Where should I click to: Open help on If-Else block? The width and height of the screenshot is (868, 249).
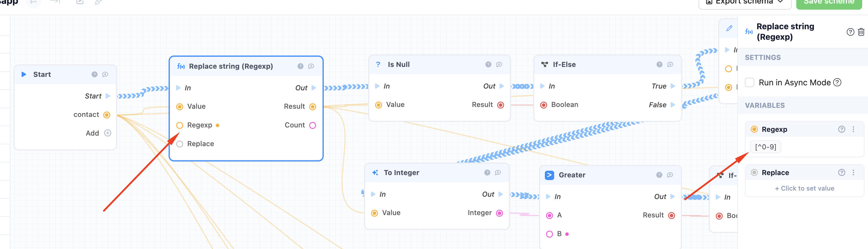point(659,65)
